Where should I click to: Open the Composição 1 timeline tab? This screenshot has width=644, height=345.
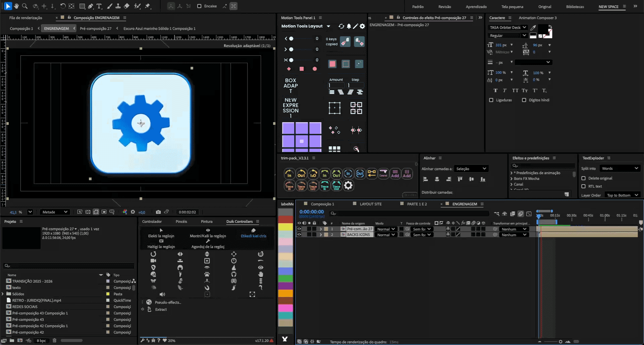[322, 204]
